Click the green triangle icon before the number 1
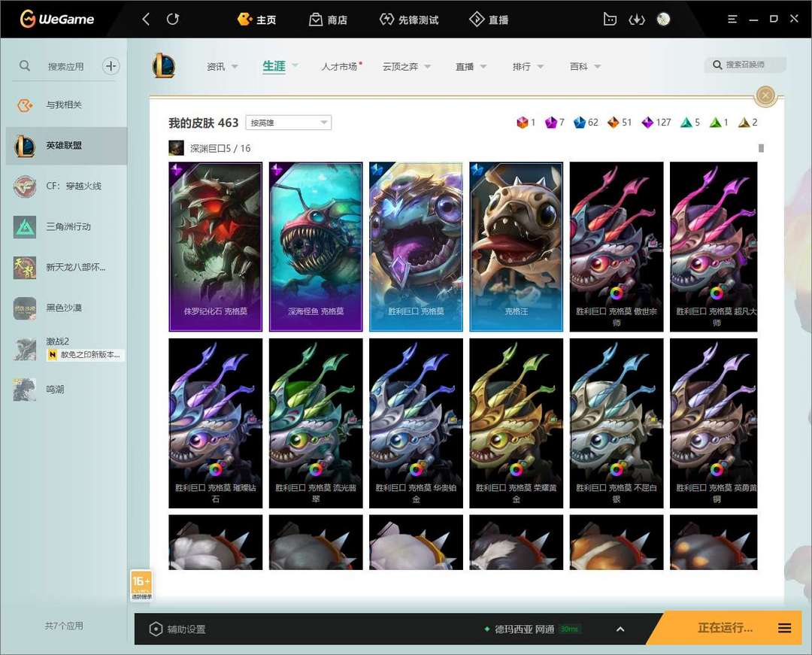 [715, 123]
